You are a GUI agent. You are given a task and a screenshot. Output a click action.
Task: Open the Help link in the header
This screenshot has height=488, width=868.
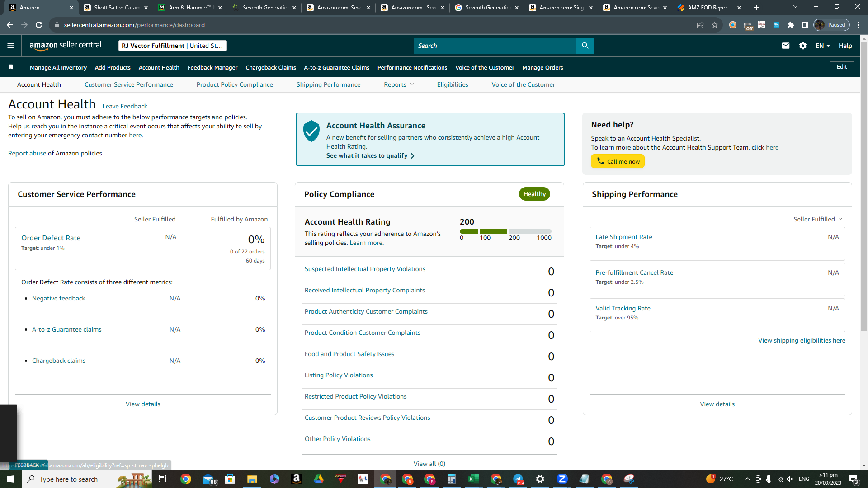(x=845, y=46)
